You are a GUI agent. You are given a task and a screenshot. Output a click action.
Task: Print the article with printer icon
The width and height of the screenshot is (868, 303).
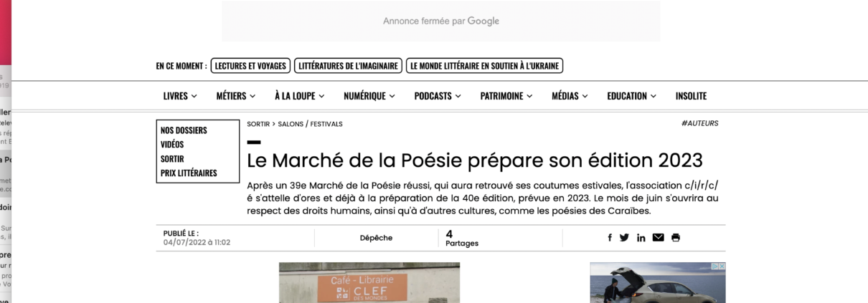click(676, 238)
